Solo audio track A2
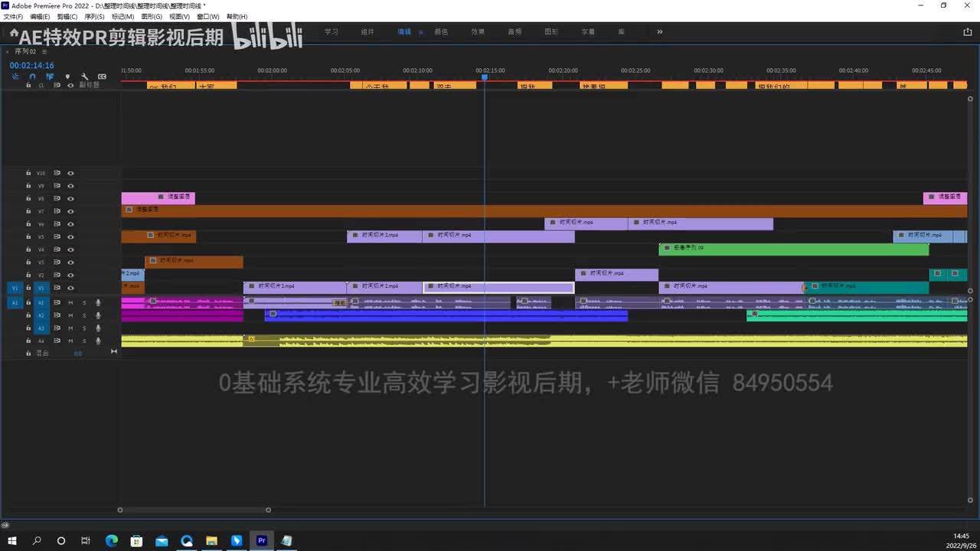This screenshot has height=551, width=980. point(84,315)
